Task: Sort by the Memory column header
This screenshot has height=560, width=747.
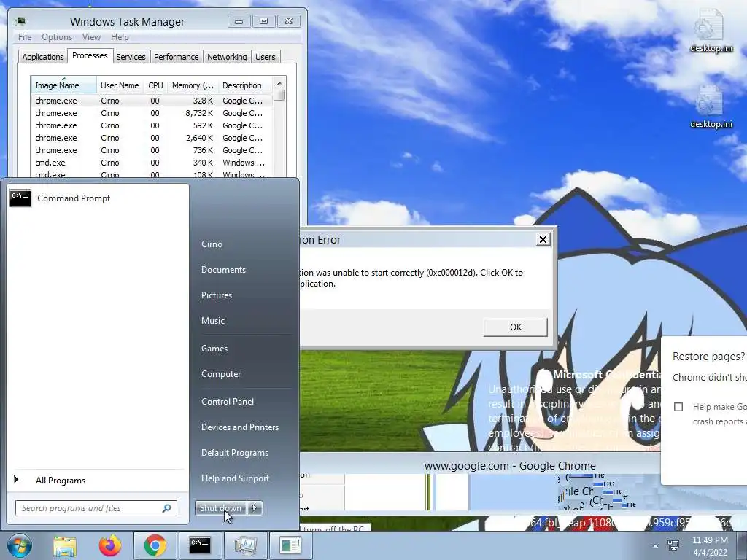Action: pos(193,85)
